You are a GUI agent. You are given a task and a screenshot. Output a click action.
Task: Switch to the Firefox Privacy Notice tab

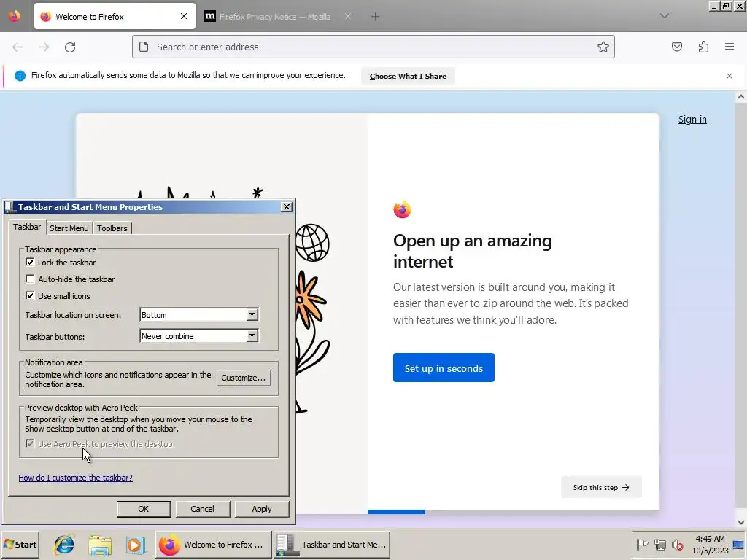[275, 17]
